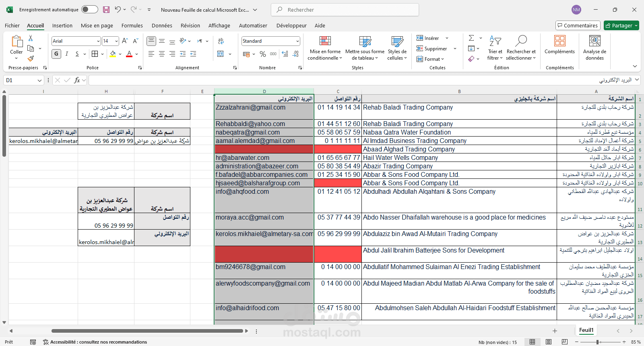Click the Supprimer cells button
The image size is (644, 346).
pyautogui.click(x=432, y=49)
